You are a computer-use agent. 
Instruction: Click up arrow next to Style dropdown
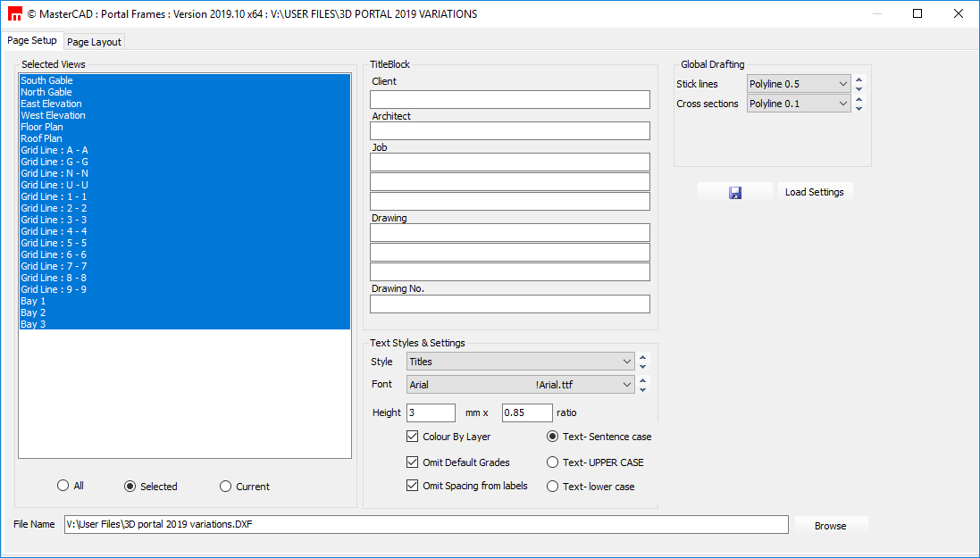642,357
